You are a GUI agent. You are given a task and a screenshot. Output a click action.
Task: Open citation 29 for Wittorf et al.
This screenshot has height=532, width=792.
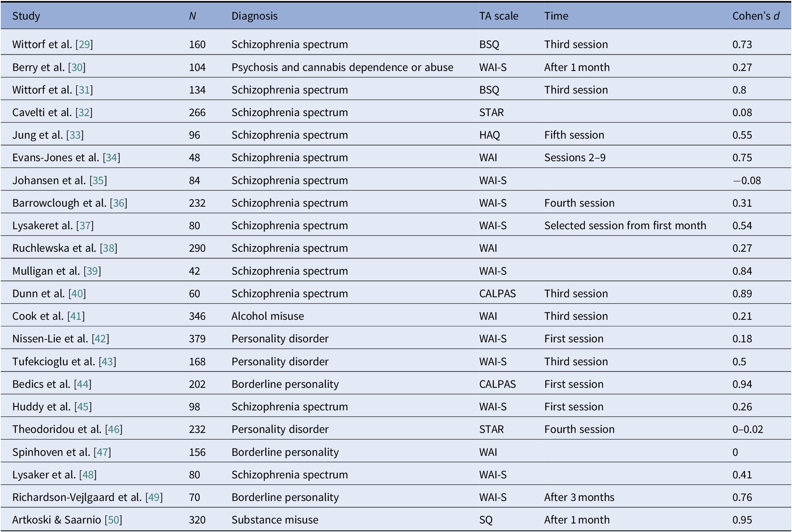(84, 44)
